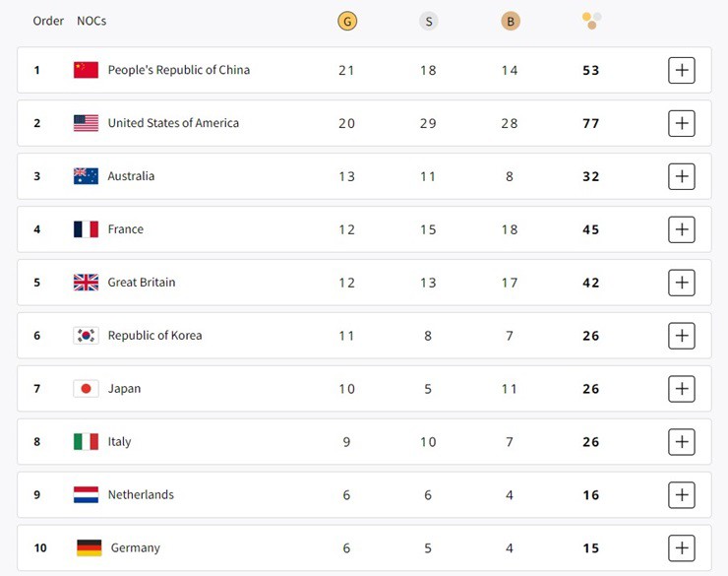Click the People's Republic of China flag
The width and height of the screenshot is (728, 576).
(86, 70)
